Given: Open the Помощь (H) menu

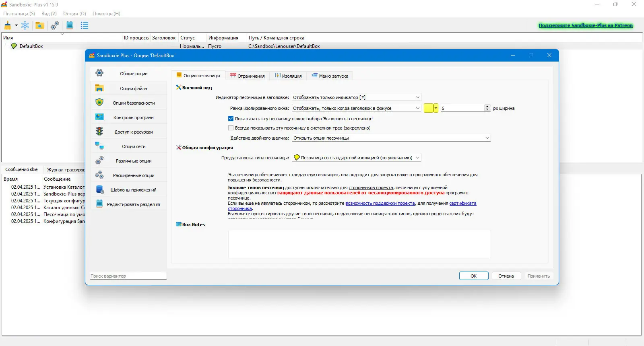Looking at the screenshot, I should (x=106, y=14).
